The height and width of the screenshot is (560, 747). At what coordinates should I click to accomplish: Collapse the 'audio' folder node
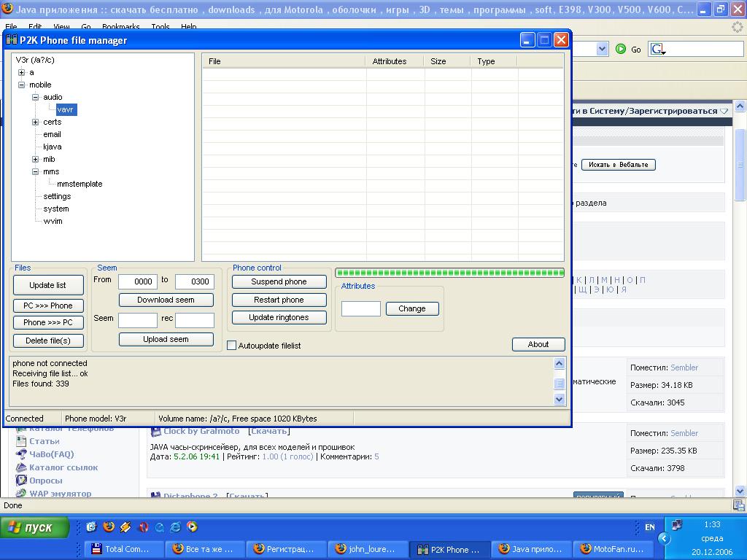click(35, 97)
